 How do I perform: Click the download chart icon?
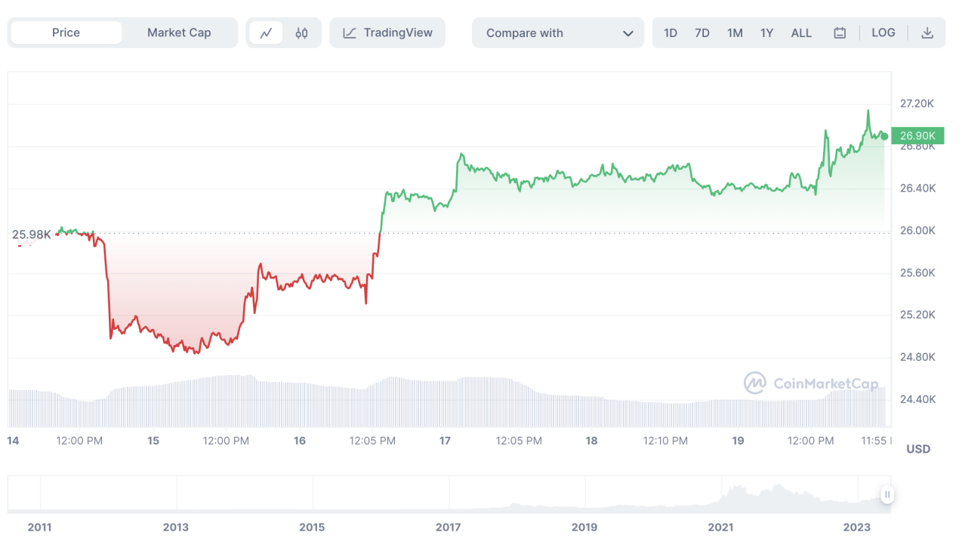(x=928, y=33)
